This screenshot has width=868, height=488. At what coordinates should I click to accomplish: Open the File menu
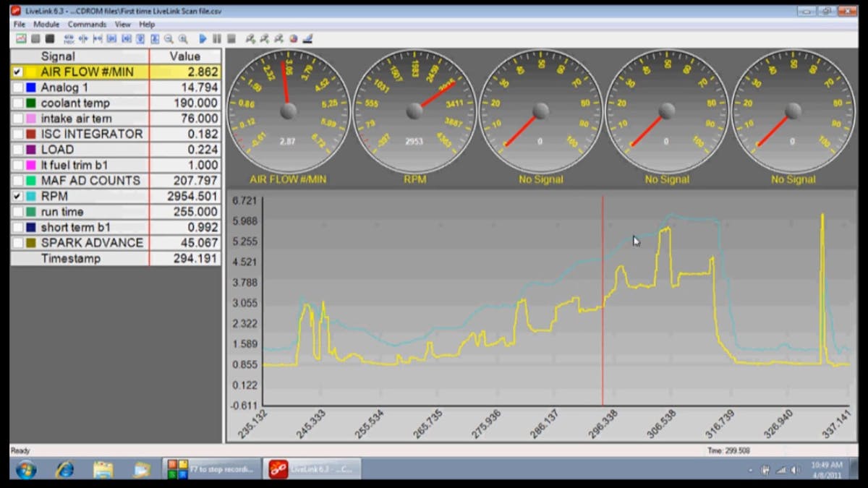point(20,25)
